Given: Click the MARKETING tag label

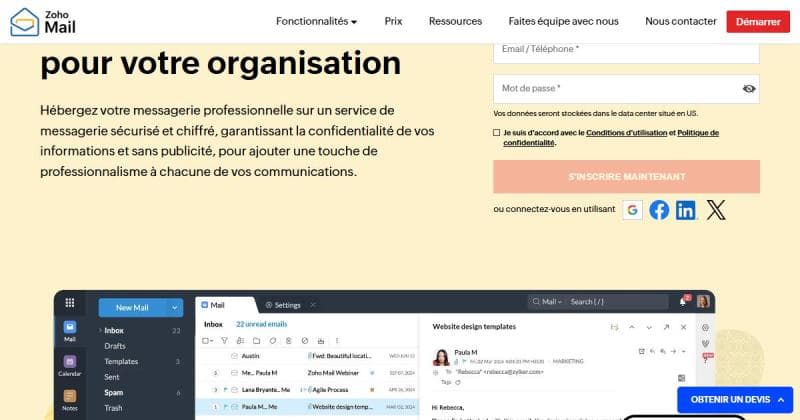Looking at the screenshot, I should point(568,361).
